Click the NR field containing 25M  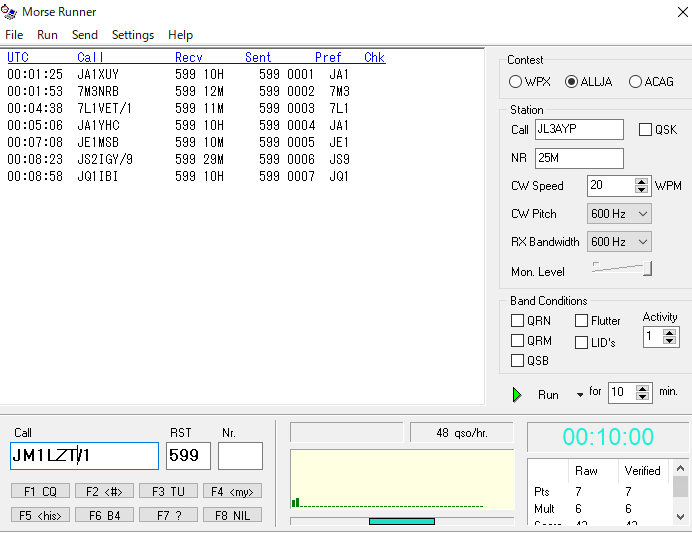click(579, 158)
